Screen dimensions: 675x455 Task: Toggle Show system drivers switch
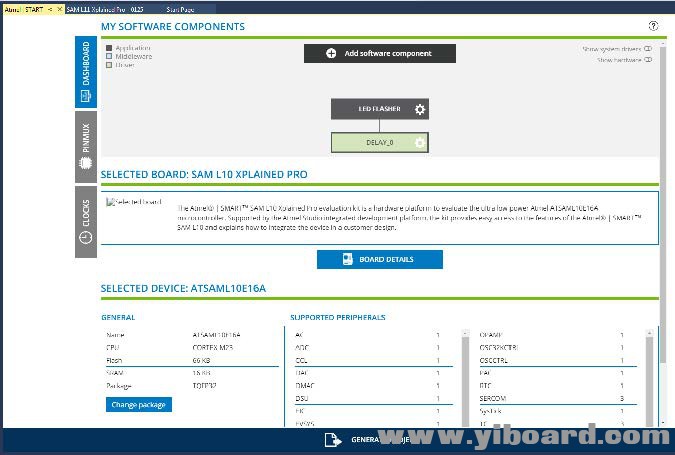[648, 49]
